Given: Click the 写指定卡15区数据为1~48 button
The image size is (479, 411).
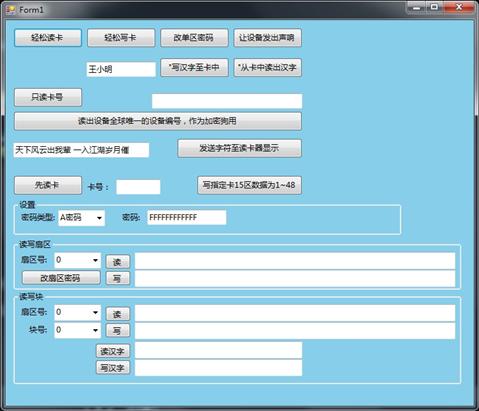Looking at the screenshot, I should (249, 185).
